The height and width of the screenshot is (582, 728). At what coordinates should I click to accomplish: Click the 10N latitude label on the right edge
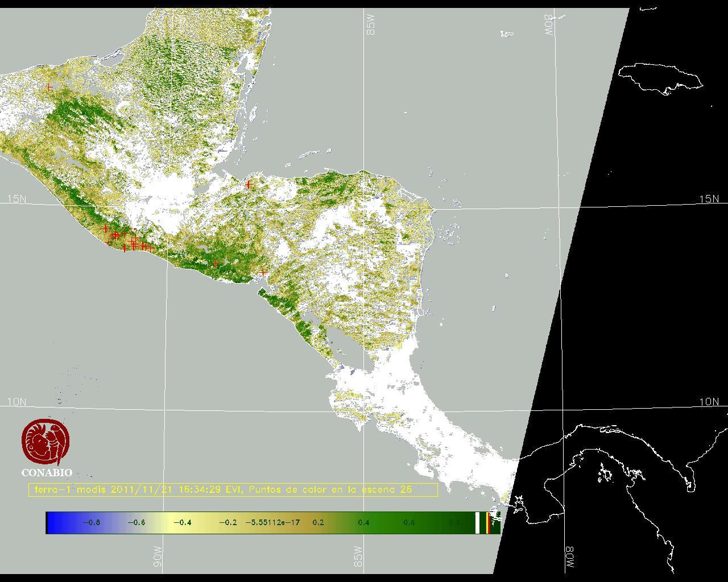pyautogui.click(x=709, y=402)
